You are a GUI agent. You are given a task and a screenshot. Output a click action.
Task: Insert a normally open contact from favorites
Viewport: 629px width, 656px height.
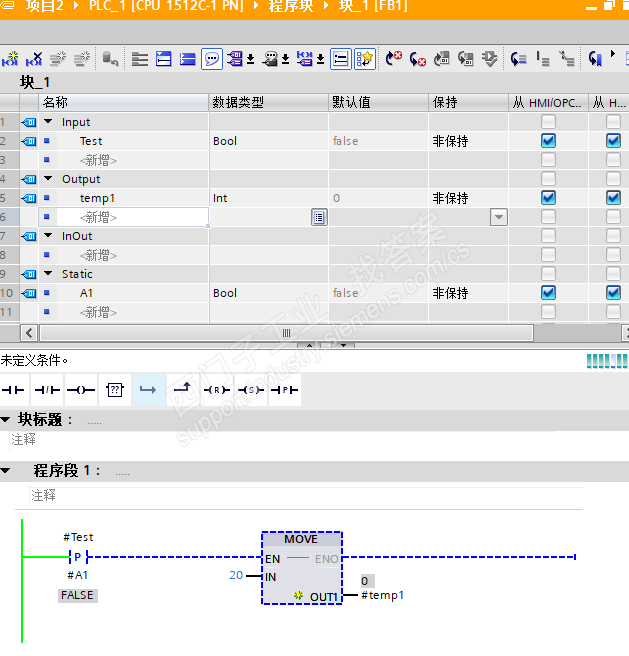click(x=13, y=390)
